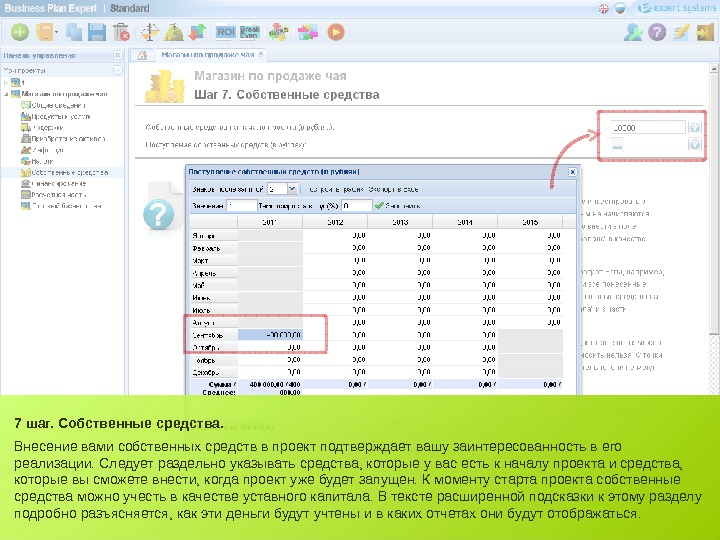720x540 pixels.
Task: Click the red and green arrows icon
Action: pos(197,32)
